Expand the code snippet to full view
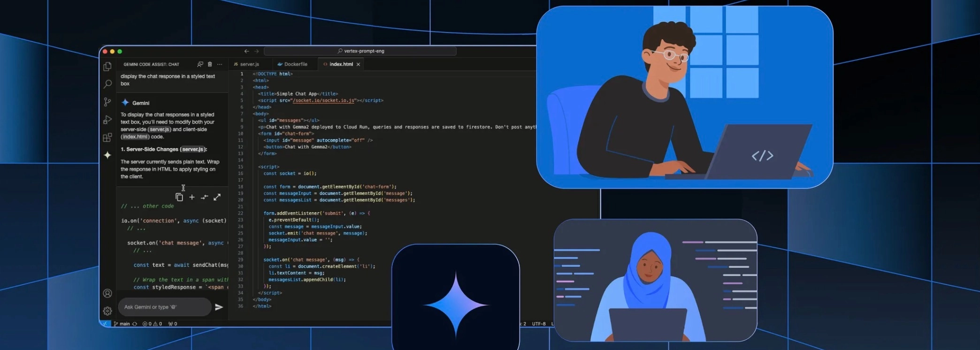The image size is (980, 350). [217, 197]
